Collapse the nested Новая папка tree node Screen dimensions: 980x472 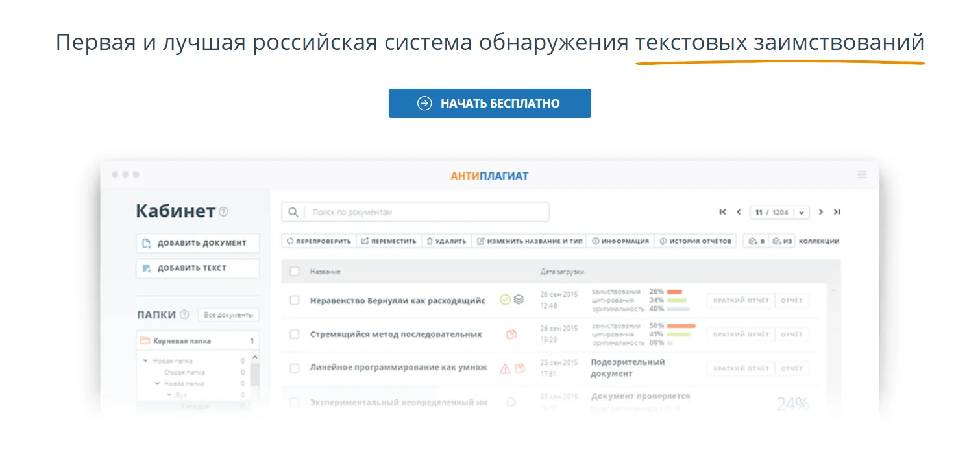[x=158, y=384]
